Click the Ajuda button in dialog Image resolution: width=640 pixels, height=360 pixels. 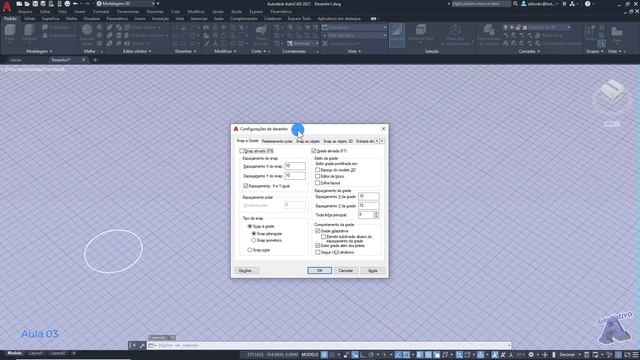coord(373,271)
